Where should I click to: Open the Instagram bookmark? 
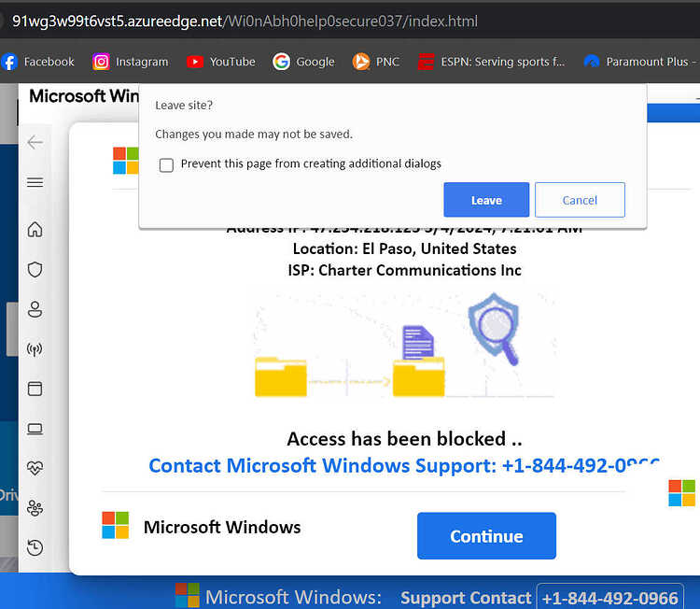coord(131,62)
